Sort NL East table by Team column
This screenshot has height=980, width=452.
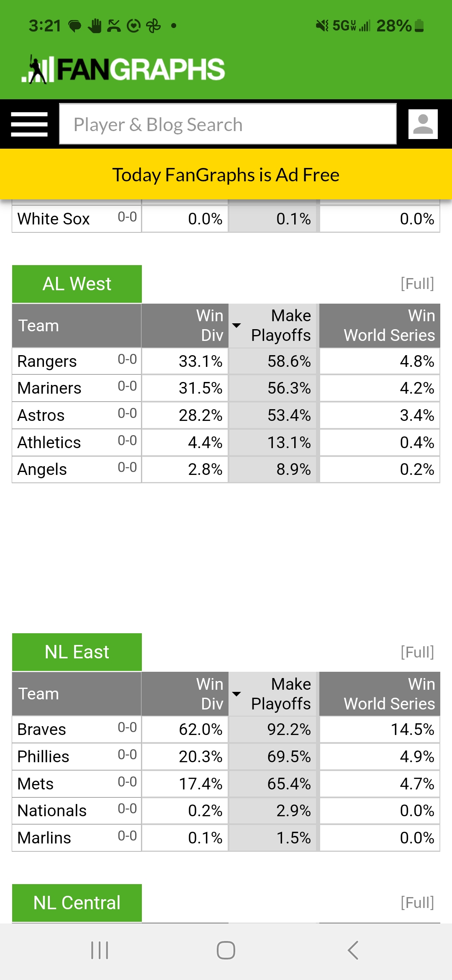[77, 694]
